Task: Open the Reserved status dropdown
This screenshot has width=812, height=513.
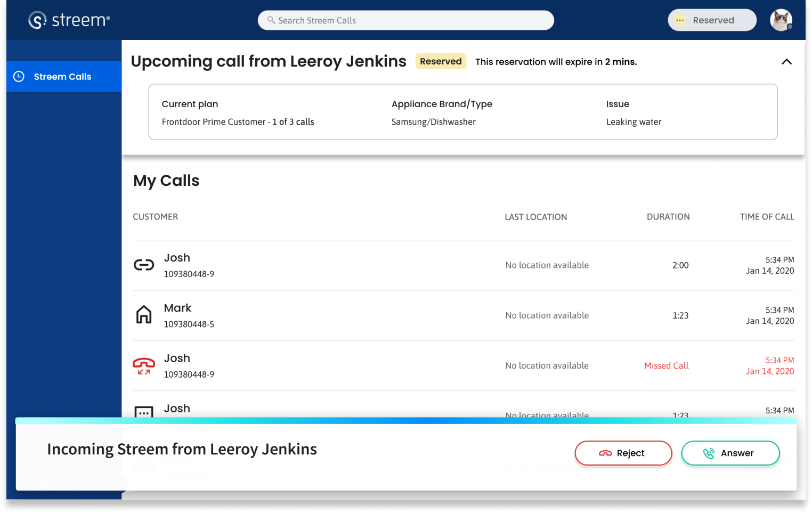Action: 712,20
